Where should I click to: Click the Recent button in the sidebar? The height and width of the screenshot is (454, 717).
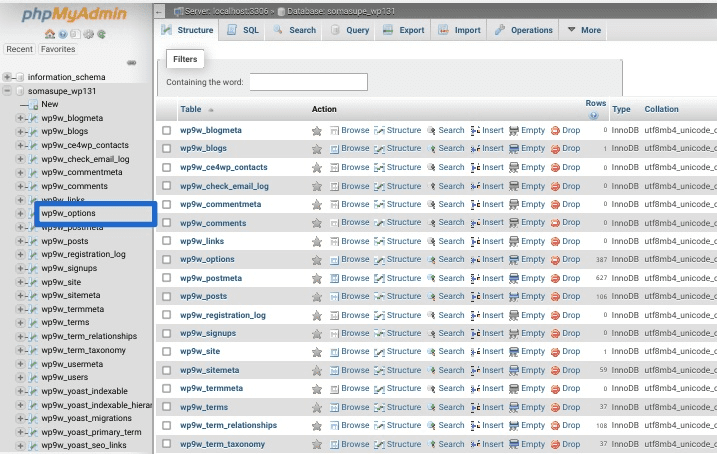pyautogui.click(x=19, y=49)
